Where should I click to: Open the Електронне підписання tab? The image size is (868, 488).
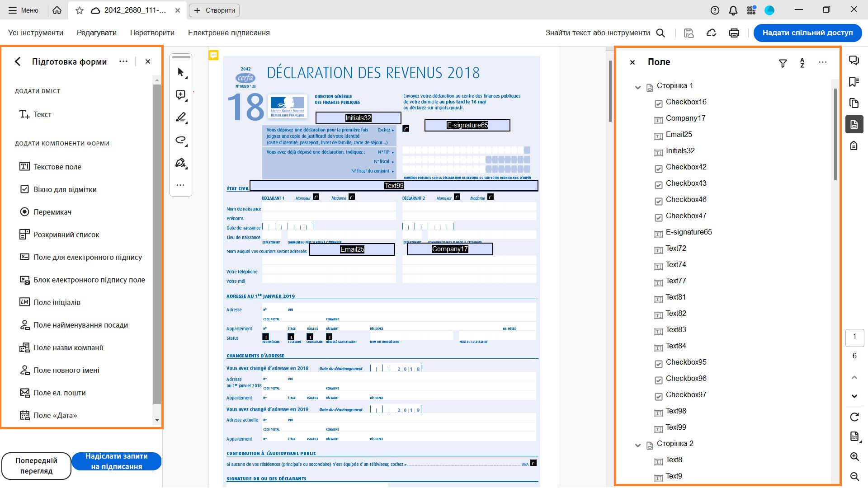229,33
